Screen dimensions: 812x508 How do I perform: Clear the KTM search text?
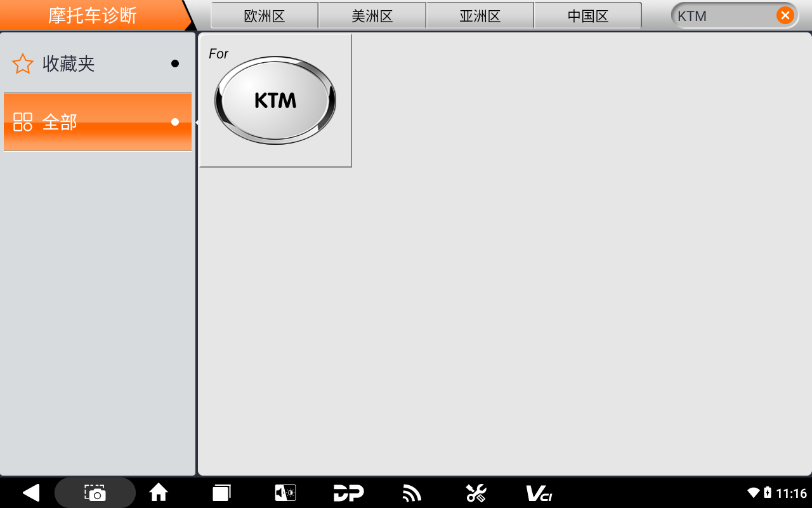[x=785, y=16]
